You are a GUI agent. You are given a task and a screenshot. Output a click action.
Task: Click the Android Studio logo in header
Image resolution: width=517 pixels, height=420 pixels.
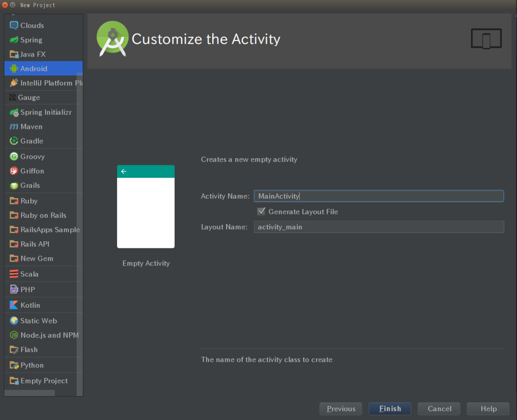113,38
